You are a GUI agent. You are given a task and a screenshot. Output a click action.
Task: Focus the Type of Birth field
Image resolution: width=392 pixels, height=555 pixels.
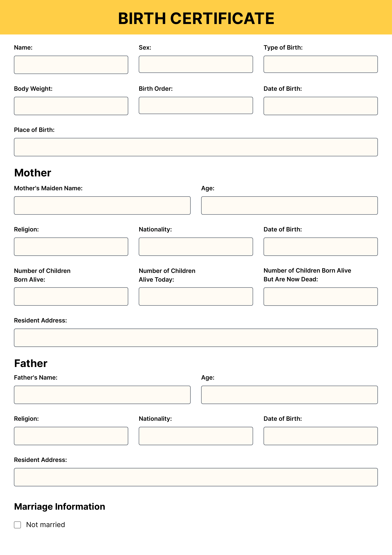coord(321,64)
